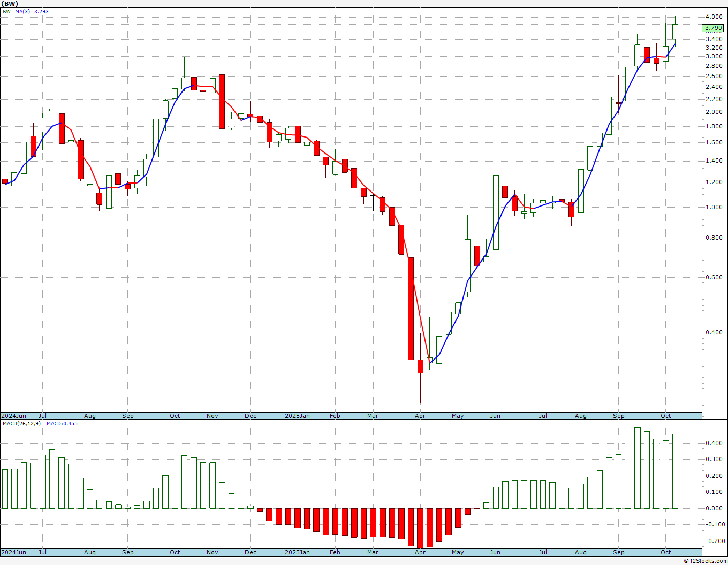Click the 0.000 MACD axis label
The width and height of the screenshot is (728, 565).
714,508
